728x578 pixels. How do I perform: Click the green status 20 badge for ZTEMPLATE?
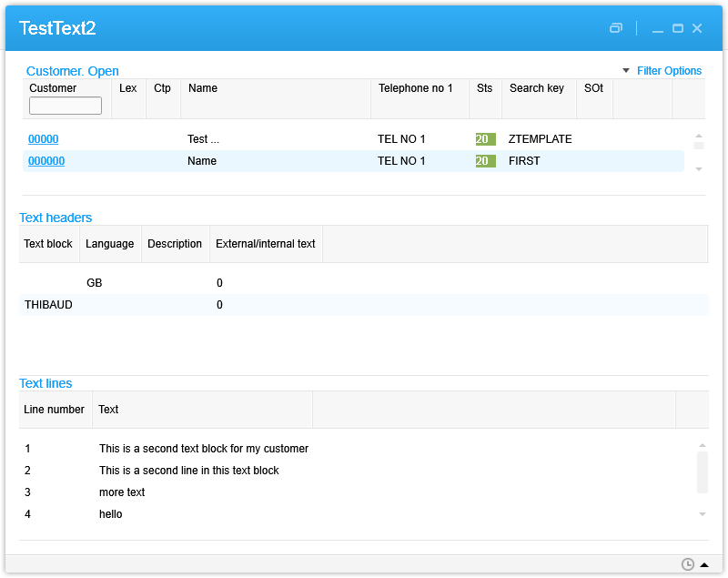pyautogui.click(x=485, y=139)
